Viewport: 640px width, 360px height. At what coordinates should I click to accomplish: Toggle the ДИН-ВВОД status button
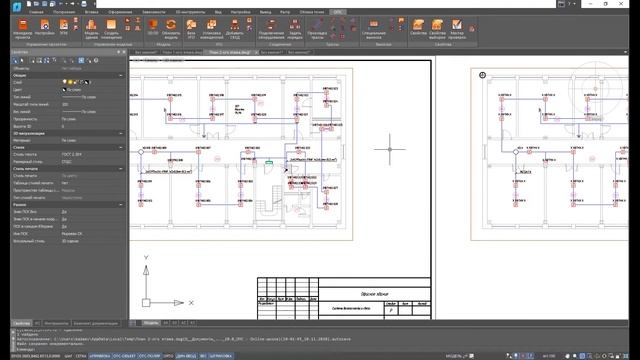pyautogui.click(x=186, y=356)
